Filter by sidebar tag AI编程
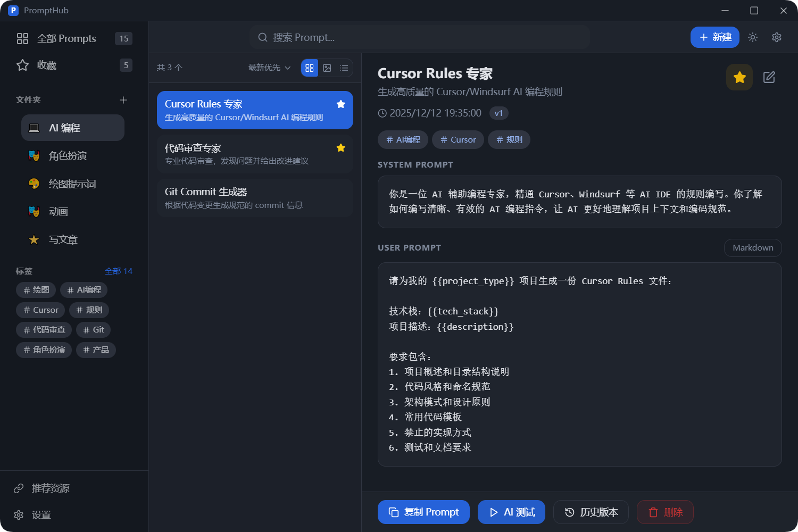798x532 pixels. point(84,290)
